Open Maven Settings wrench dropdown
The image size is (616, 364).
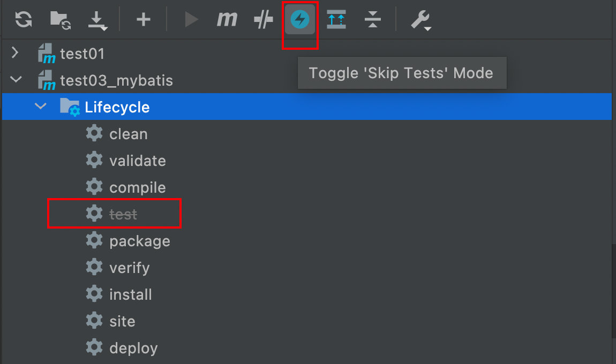coord(420,20)
